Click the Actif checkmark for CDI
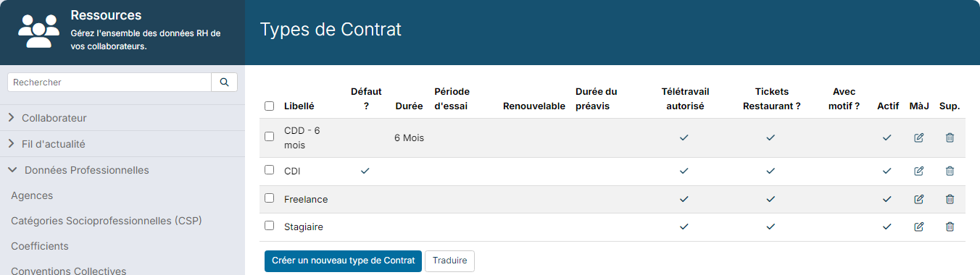Viewport: 980px width, 275px height. point(886,171)
